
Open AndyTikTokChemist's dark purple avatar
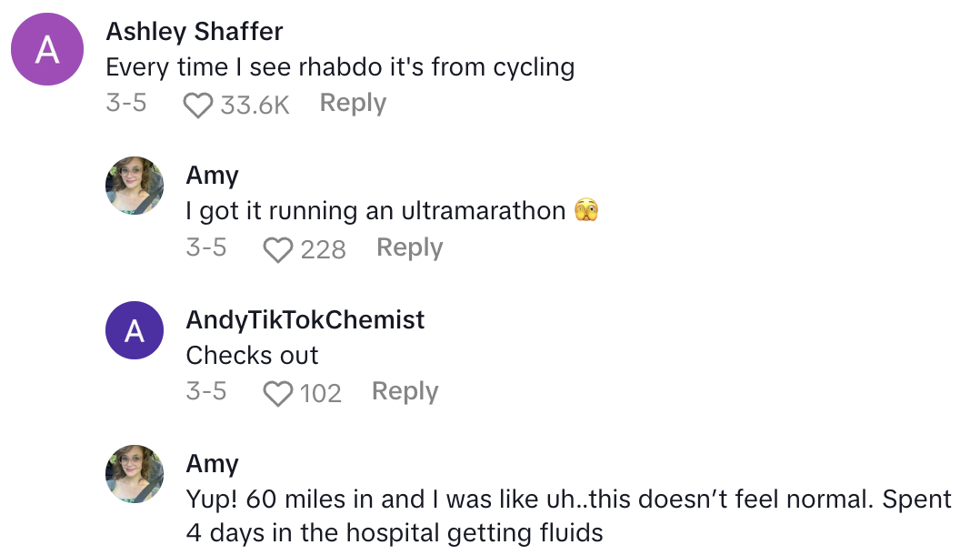coord(135,330)
